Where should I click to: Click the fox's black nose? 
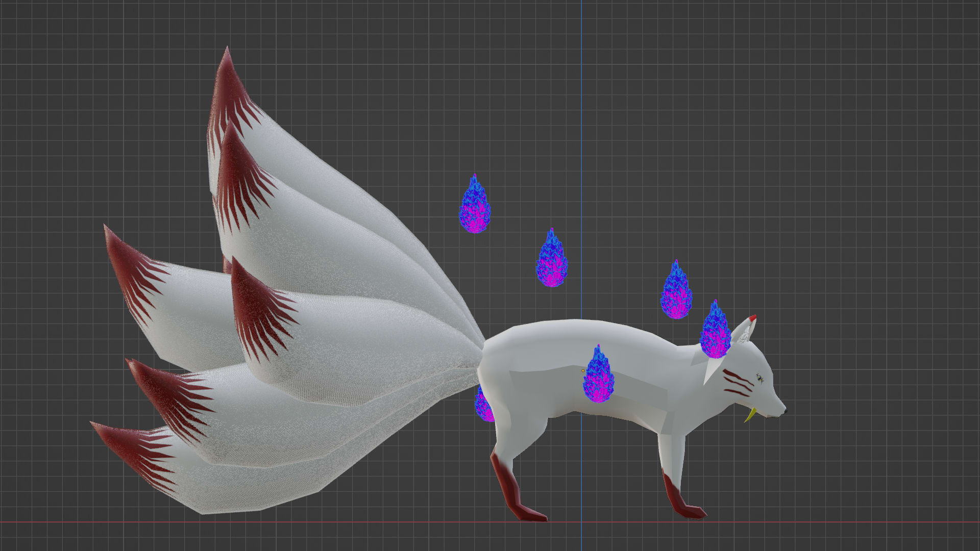tap(785, 410)
